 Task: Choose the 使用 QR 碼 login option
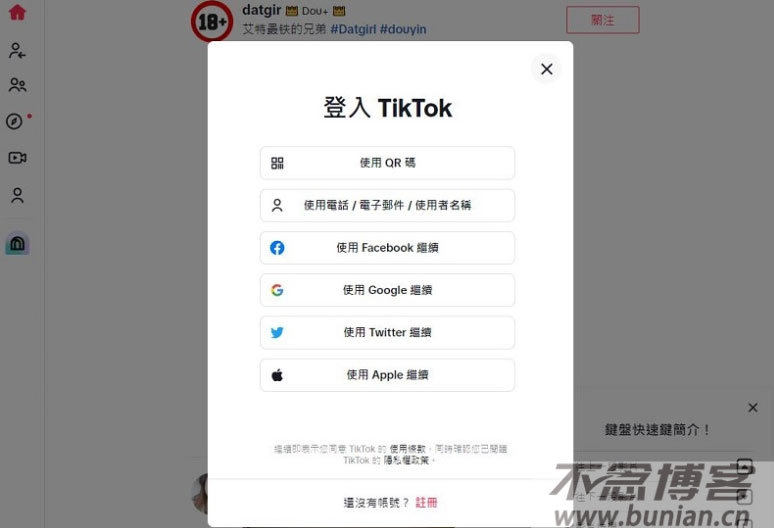pyautogui.click(x=387, y=163)
